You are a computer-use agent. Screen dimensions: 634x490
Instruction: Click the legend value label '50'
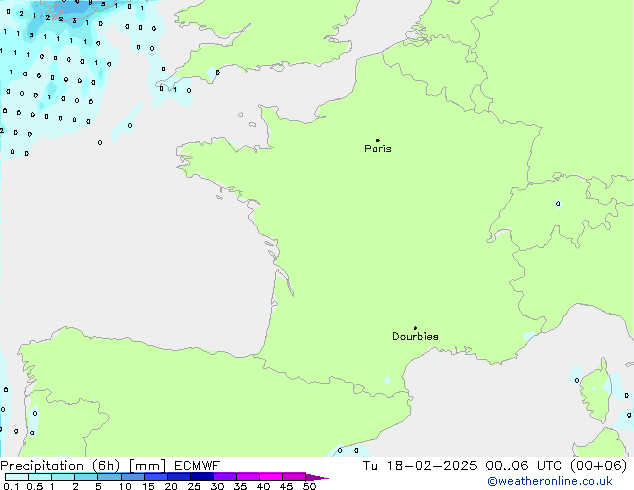tap(310, 486)
